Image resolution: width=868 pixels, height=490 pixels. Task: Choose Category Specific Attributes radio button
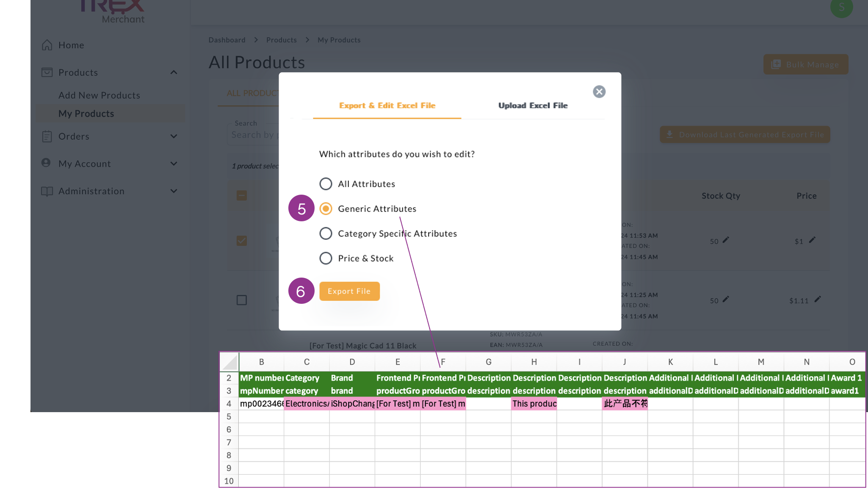click(x=326, y=234)
